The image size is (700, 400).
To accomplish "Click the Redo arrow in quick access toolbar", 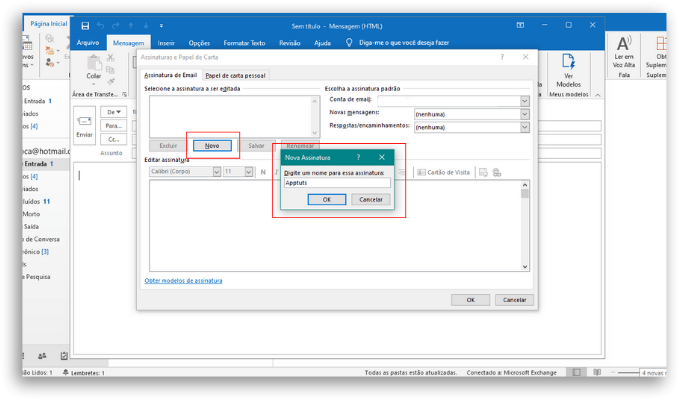I will coord(116,26).
